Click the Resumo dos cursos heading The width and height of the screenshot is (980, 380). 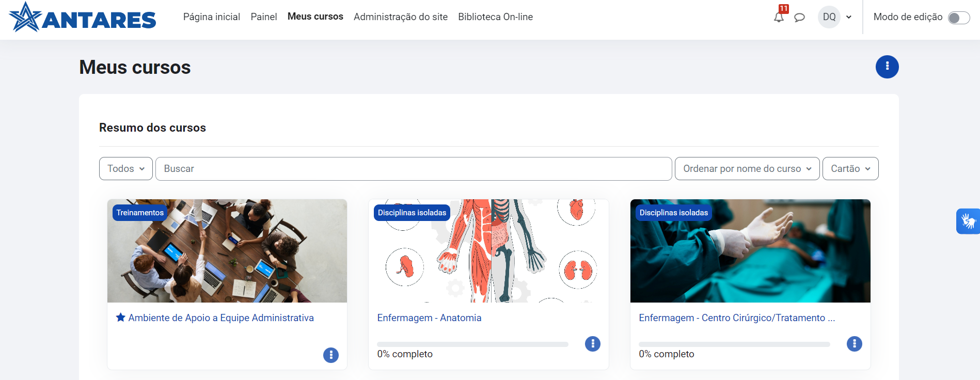tap(152, 128)
